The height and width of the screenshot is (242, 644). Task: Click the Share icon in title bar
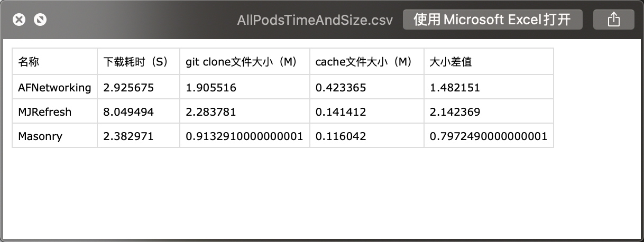coord(613,20)
